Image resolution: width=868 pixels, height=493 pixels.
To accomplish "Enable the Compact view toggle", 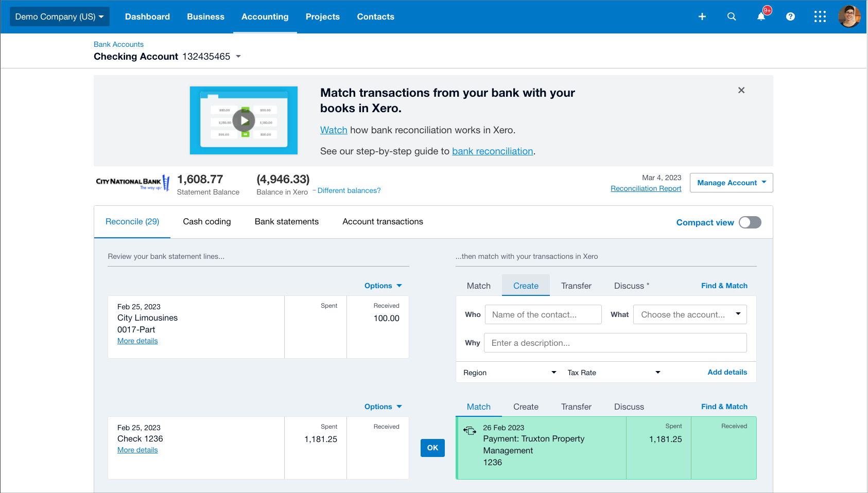I will click(750, 222).
